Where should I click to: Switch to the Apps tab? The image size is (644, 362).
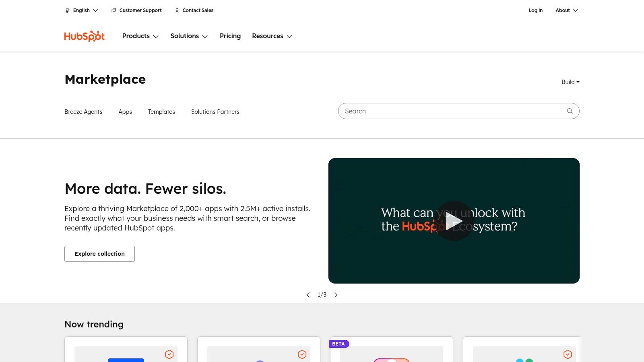[125, 111]
